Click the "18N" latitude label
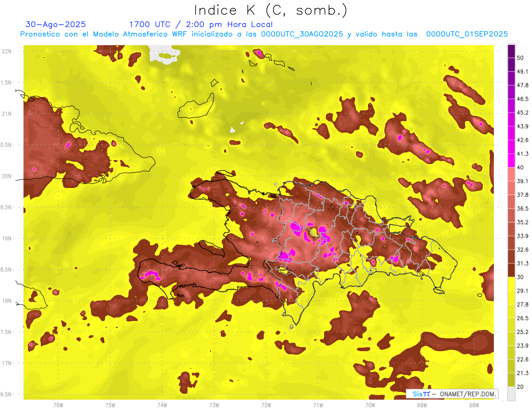Image resolution: width=532 pixels, height=411 pixels. (7, 301)
